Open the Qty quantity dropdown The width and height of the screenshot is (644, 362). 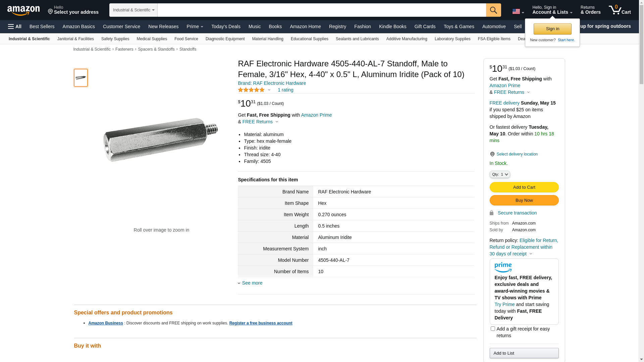point(500,174)
